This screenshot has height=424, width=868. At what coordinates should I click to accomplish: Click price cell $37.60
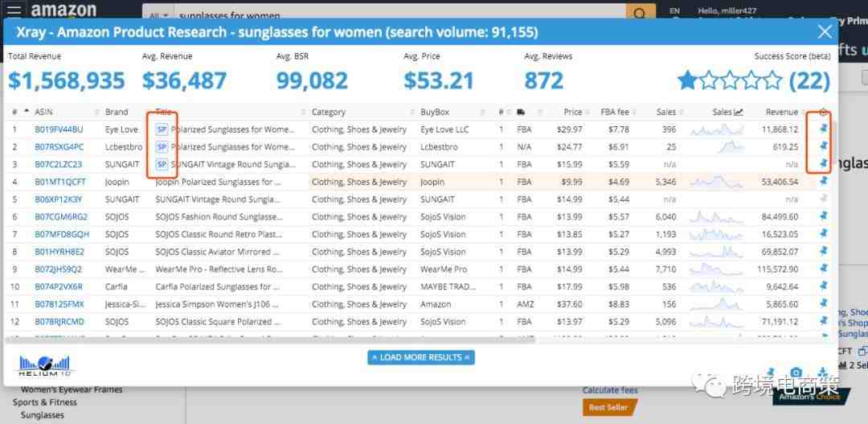pyautogui.click(x=570, y=304)
